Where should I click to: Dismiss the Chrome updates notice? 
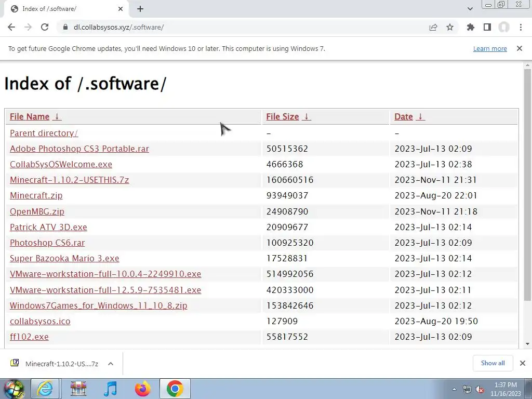click(520, 48)
